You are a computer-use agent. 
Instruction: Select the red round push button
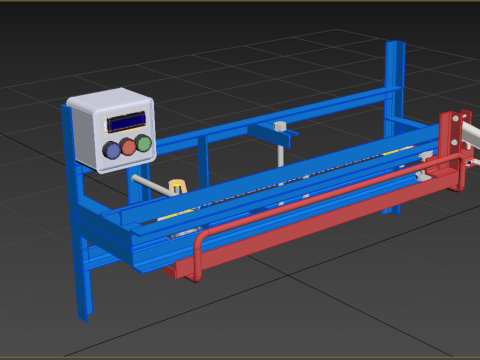coord(128,147)
